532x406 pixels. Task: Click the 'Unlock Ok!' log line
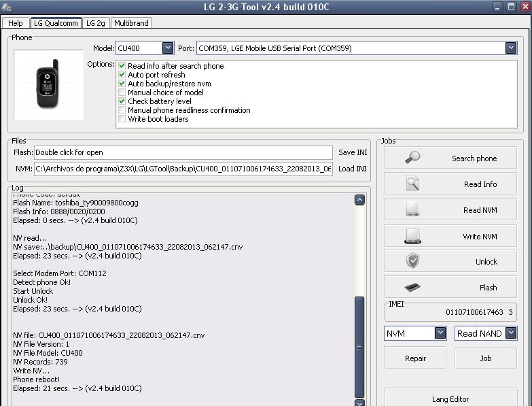(x=30, y=300)
